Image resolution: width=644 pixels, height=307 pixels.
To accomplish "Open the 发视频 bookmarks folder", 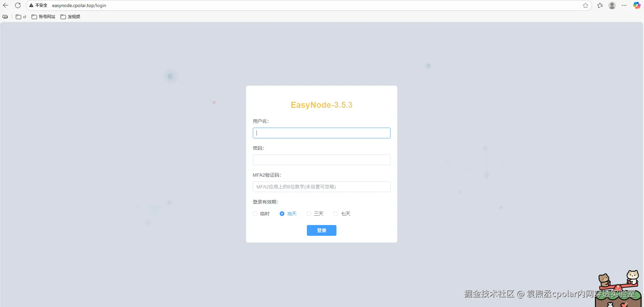I will pyautogui.click(x=70, y=16).
